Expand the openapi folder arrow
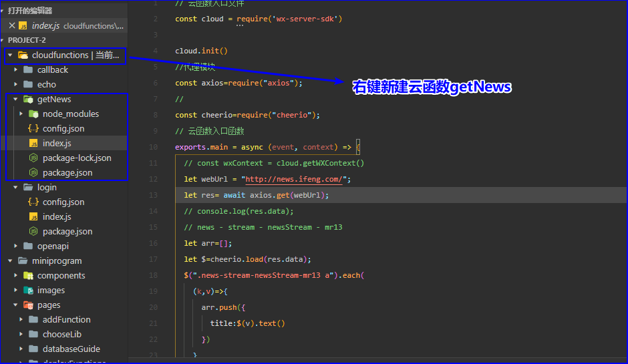Image resolution: width=628 pixels, height=364 pixels. (x=15, y=246)
